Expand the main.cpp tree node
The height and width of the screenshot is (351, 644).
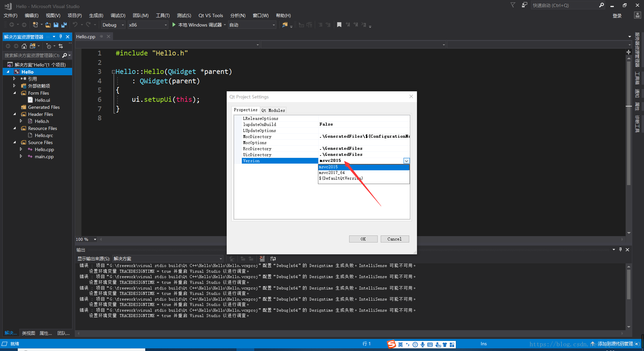coord(21,157)
